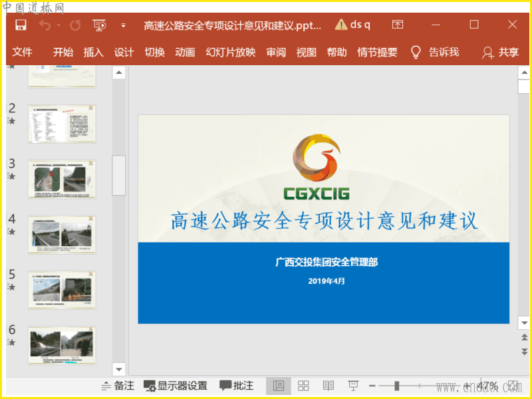Open Ribbon Display Options icon
This screenshot has height=399, width=532.
tap(397, 25)
